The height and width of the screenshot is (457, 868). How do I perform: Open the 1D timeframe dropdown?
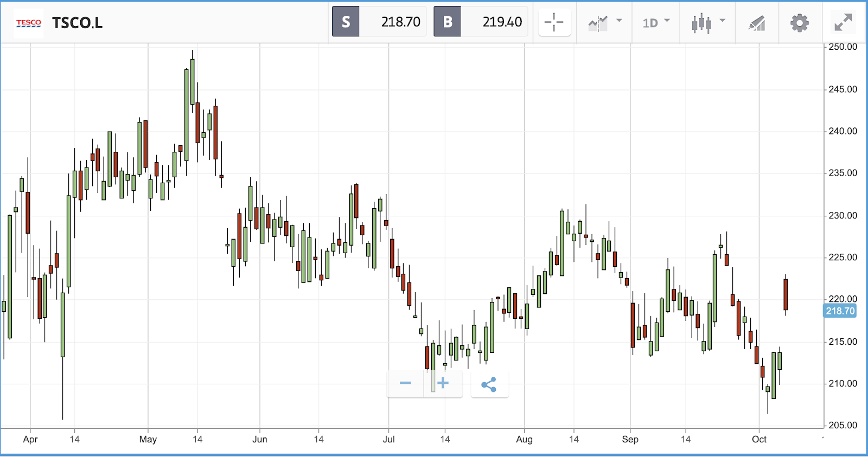pyautogui.click(x=656, y=23)
